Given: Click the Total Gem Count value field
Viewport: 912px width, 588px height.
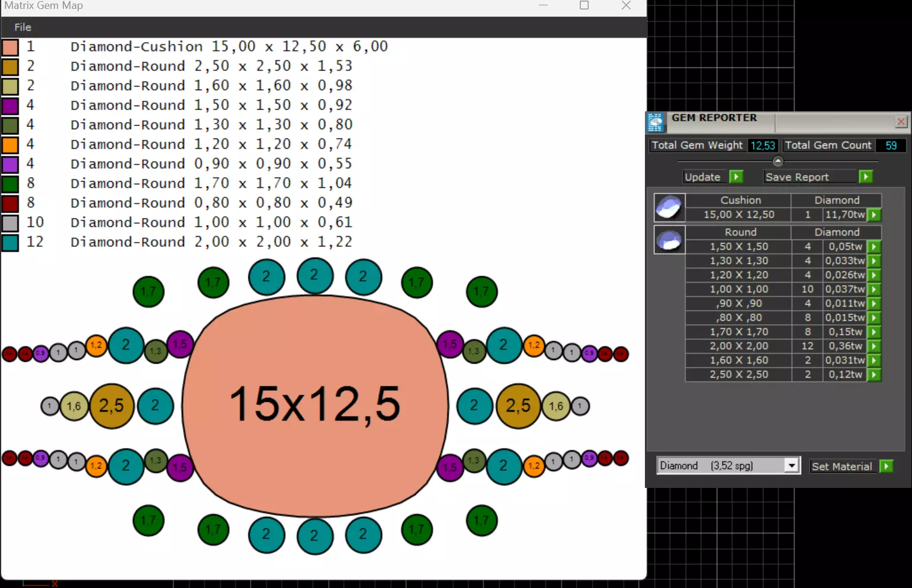Looking at the screenshot, I should 891,146.
